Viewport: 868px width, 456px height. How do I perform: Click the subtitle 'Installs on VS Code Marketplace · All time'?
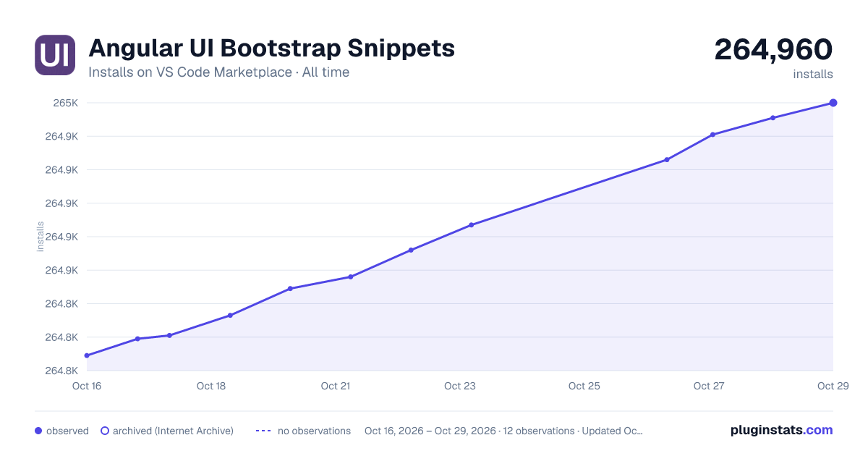pyautogui.click(x=218, y=72)
